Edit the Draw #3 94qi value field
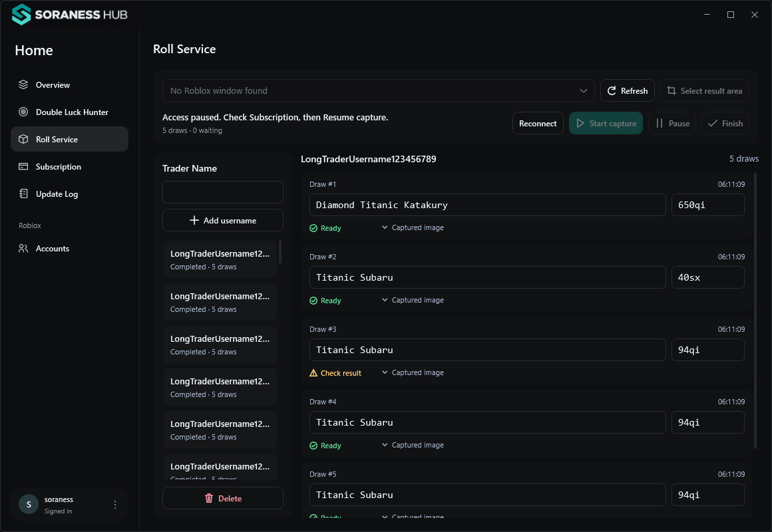Image resolution: width=772 pixels, height=532 pixels. click(x=707, y=350)
